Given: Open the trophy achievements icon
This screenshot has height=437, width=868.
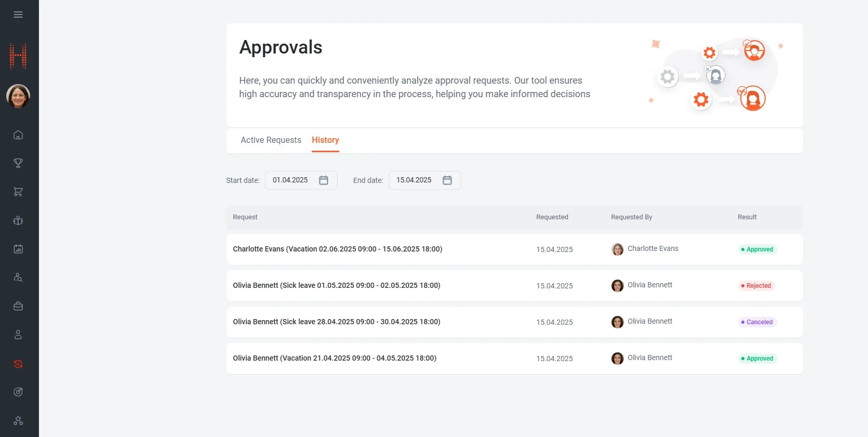Looking at the screenshot, I should tap(18, 163).
